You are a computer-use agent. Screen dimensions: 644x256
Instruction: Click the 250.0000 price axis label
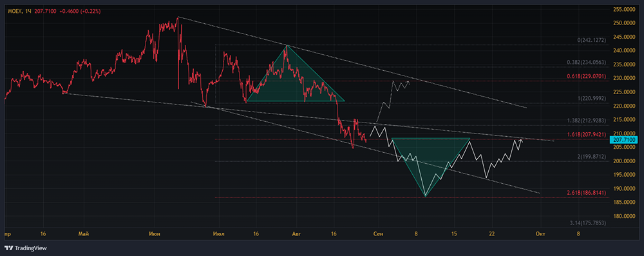tap(624, 23)
